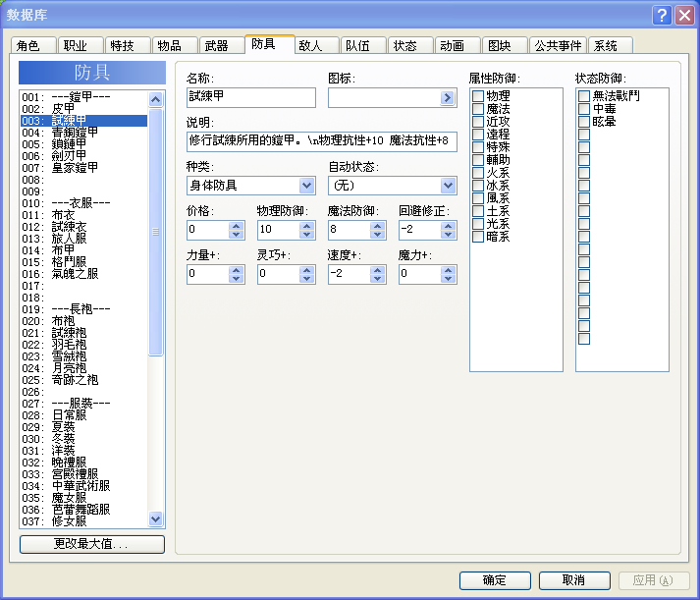Screen dimensions: 700x600
Task: Toggle 近攻 attribute defense checkbox
Action: (478, 122)
